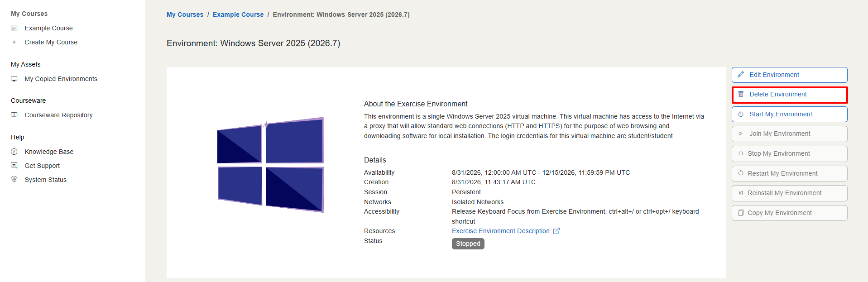Click the trash icon on Delete Environment
This screenshot has height=282, width=868.
point(741,94)
